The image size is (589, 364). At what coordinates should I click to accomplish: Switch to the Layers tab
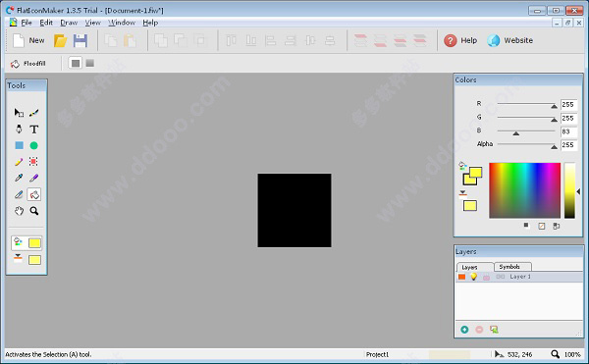point(475,267)
